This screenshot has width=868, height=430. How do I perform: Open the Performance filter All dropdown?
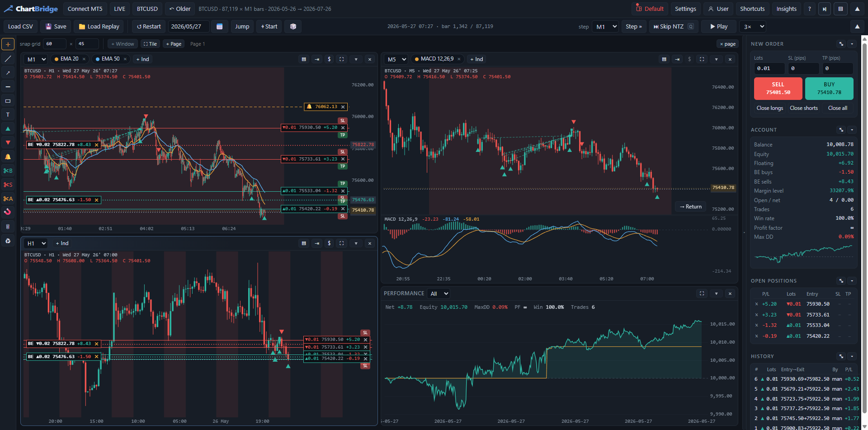(439, 293)
